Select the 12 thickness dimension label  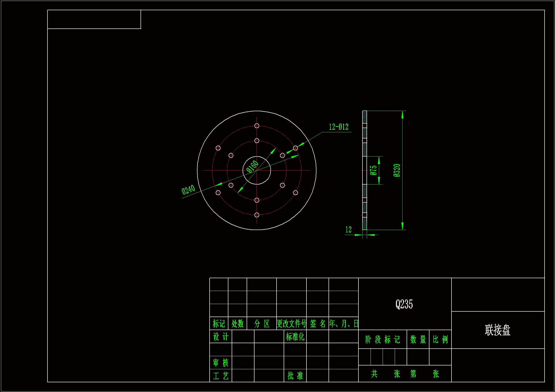[348, 230]
